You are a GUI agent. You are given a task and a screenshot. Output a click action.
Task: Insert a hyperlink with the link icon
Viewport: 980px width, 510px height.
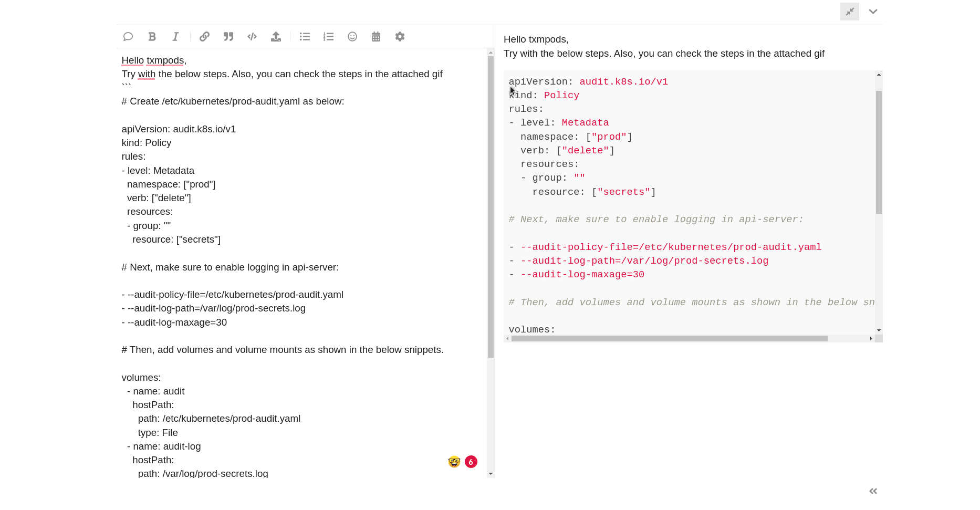pyautogui.click(x=204, y=37)
